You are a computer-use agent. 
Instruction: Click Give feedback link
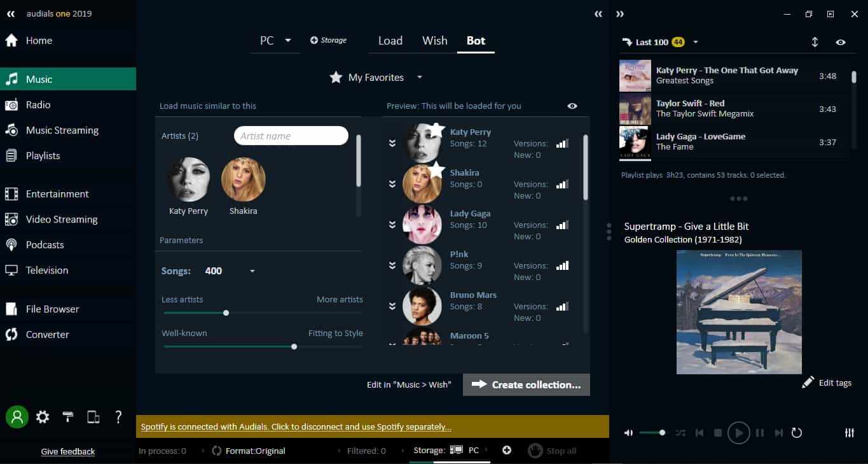pos(68,451)
